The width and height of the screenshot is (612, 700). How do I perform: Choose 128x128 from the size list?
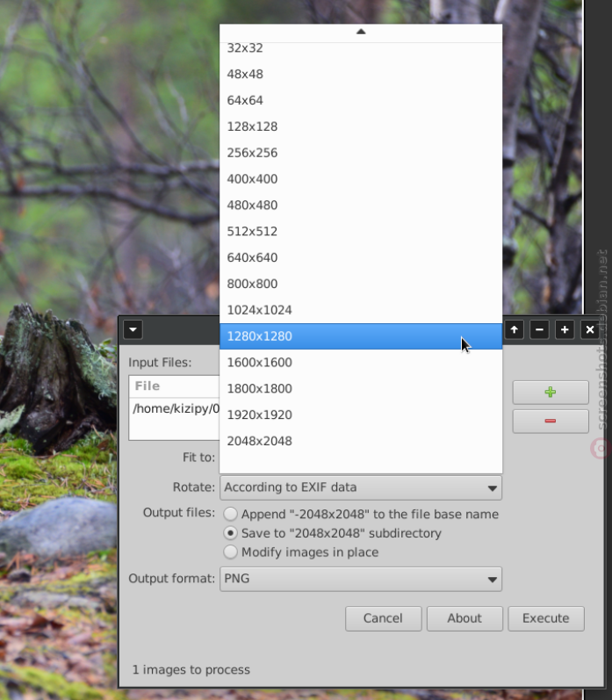coord(361,126)
